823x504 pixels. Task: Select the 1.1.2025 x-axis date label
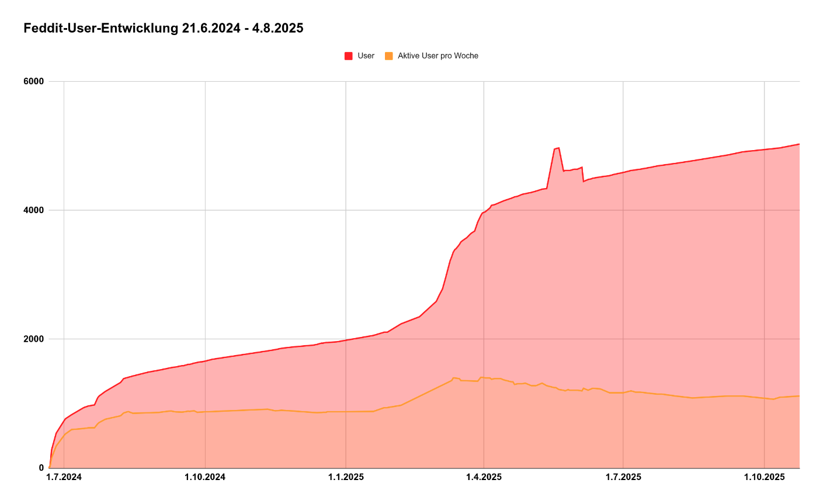(x=346, y=477)
